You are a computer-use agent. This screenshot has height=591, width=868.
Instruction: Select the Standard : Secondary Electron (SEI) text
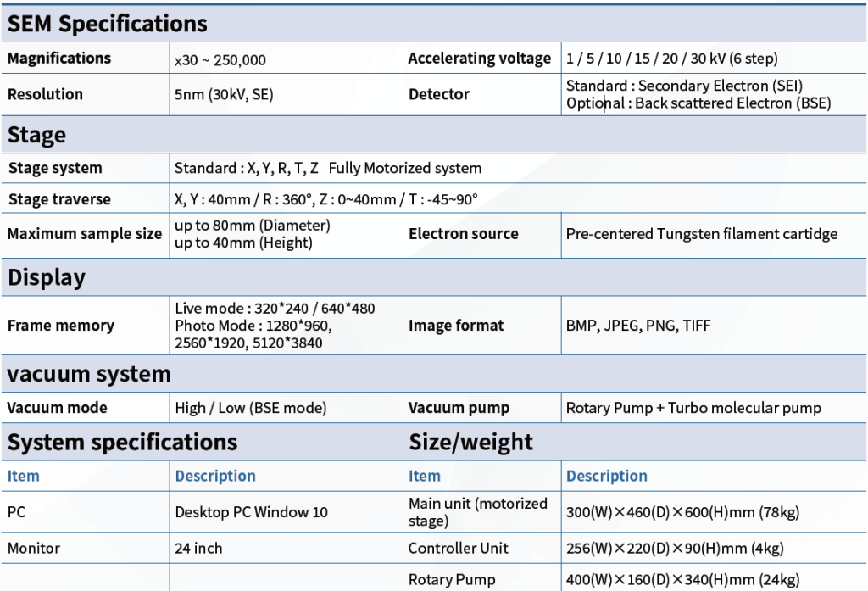coord(683,86)
